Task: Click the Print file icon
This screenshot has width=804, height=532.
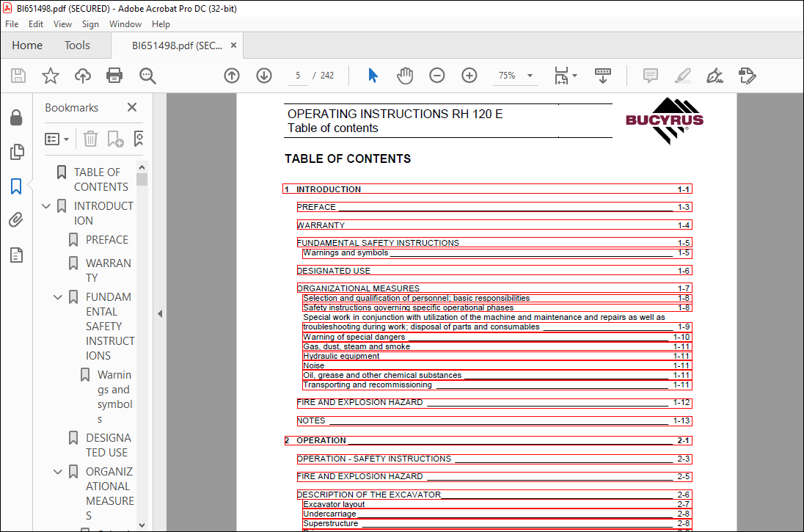Action: (114, 76)
